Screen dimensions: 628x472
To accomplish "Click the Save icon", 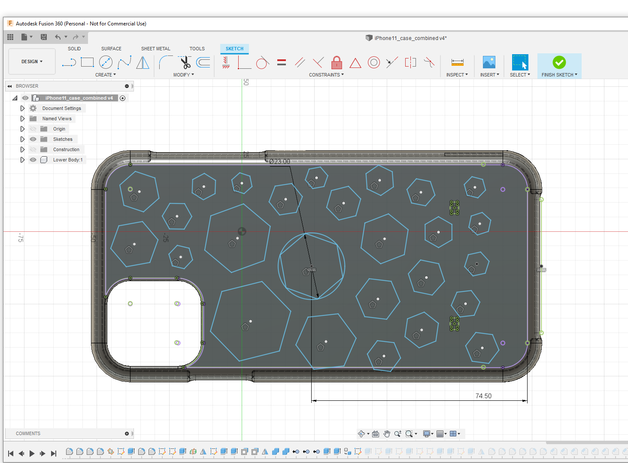I will click(x=44, y=37).
